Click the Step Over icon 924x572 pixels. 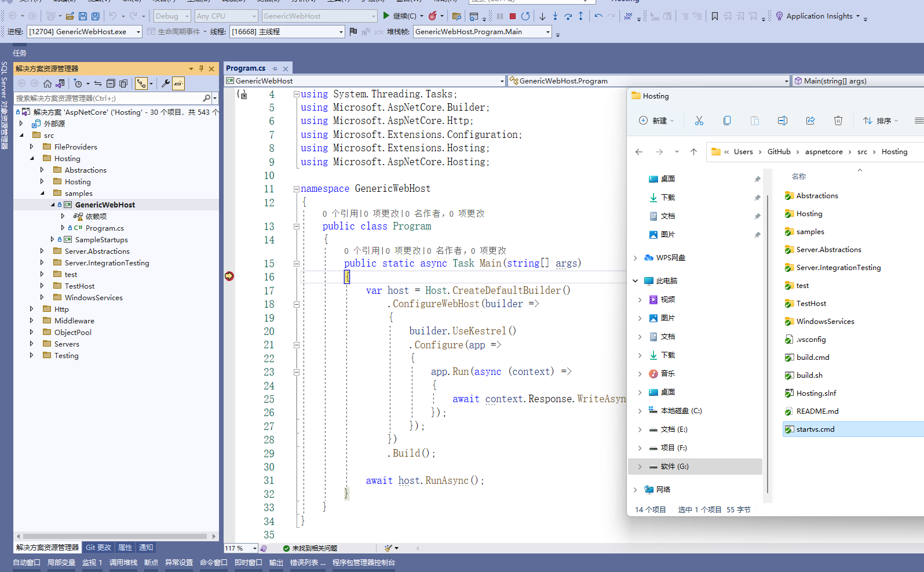pyautogui.click(x=568, y=16)
